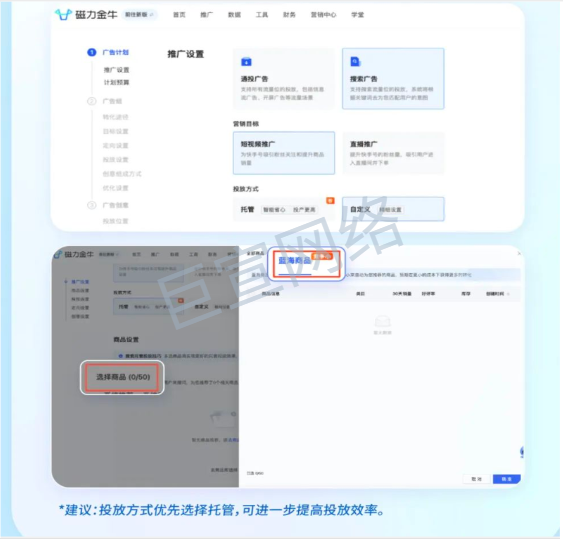The image size is (563, 540).
Task: Click the 30天销量 column header
Action: click(402, 294)
